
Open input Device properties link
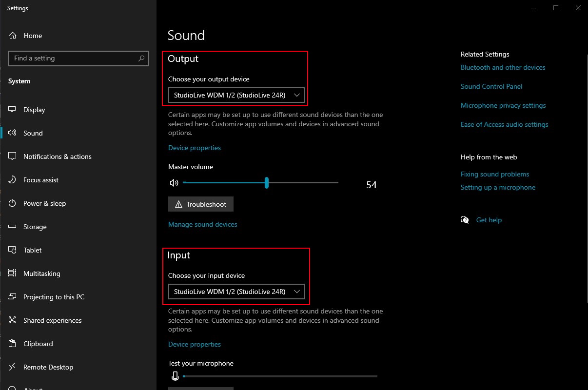tap(195, 344)
